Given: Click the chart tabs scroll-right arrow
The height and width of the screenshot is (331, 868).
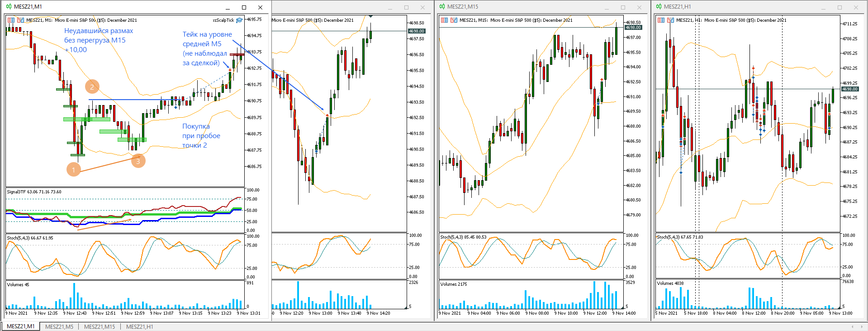Looking at the screenshot, I should tap(862, 326).
